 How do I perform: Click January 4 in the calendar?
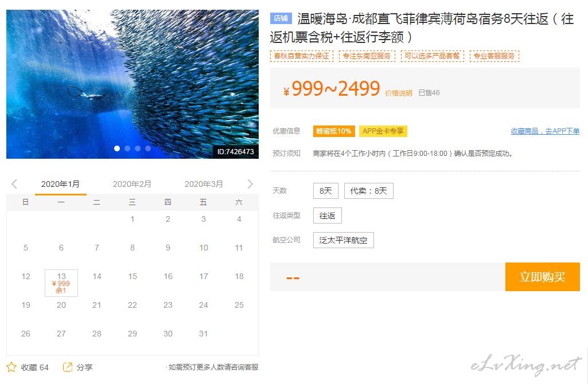pos(239,219)
